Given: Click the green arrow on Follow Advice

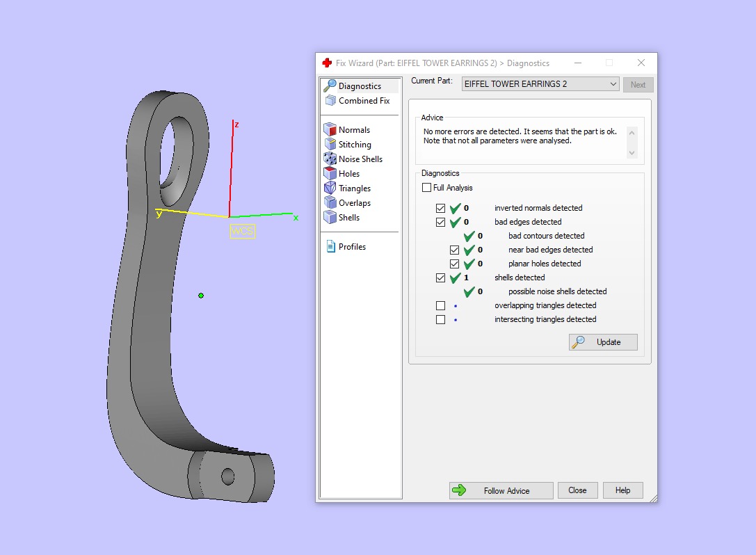Looking at the screenshot, I should click(x=459, y=490).
